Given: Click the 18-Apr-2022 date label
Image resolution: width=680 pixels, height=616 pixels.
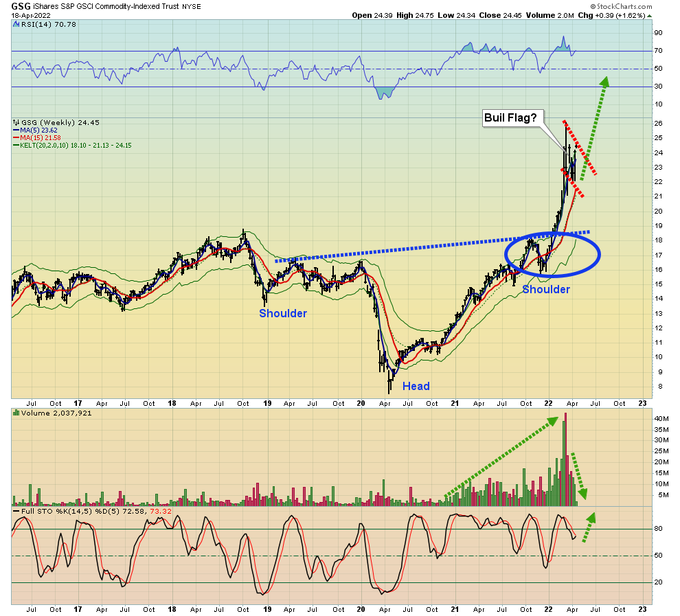Looking at the screenshot, I should pos(31,16).
